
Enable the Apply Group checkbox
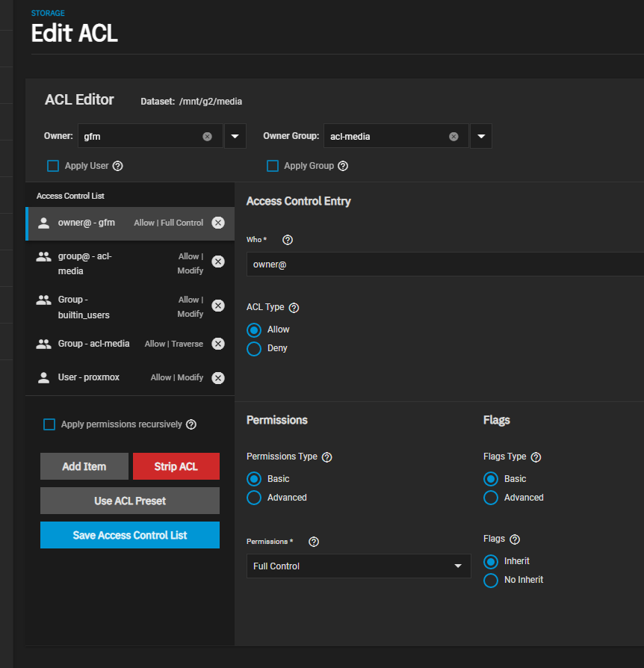[273, 166]
